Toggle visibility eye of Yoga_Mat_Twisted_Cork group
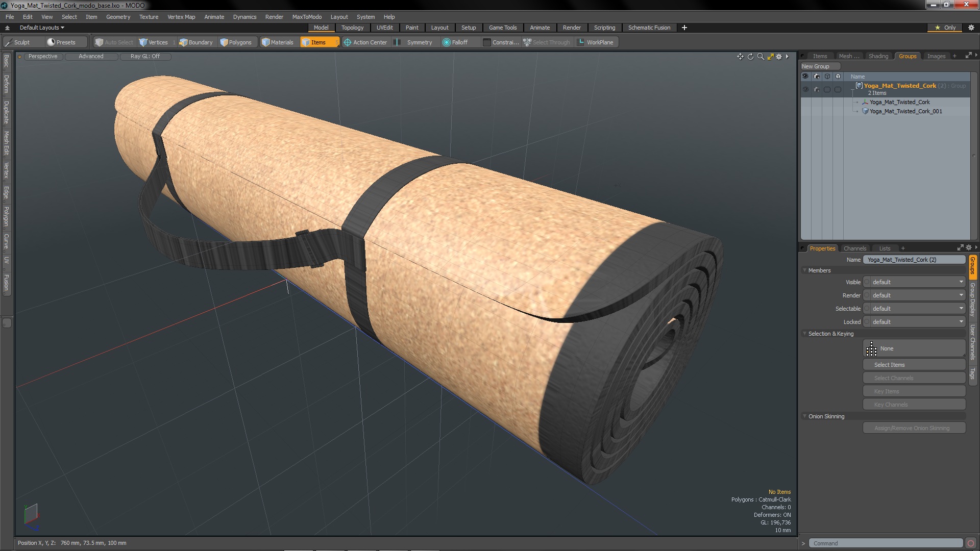The height and width of the screenshot is (551, 980). 805,89
